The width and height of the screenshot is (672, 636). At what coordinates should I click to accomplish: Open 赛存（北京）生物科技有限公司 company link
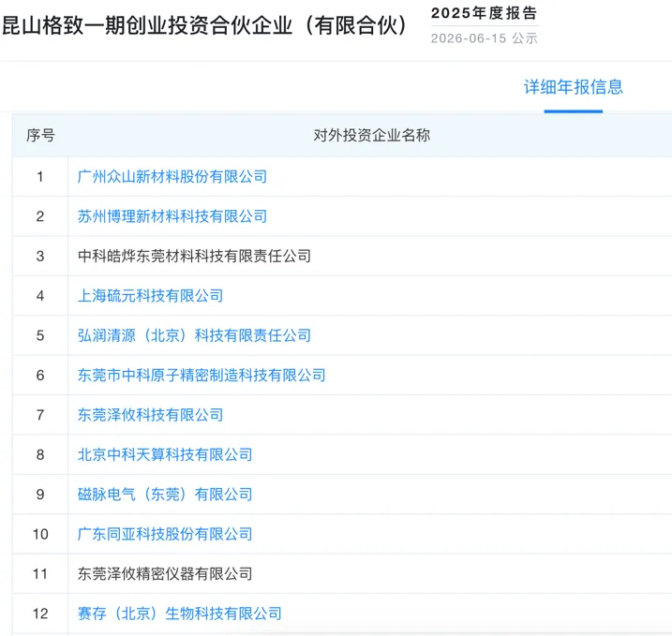click(x=180, y=614)
